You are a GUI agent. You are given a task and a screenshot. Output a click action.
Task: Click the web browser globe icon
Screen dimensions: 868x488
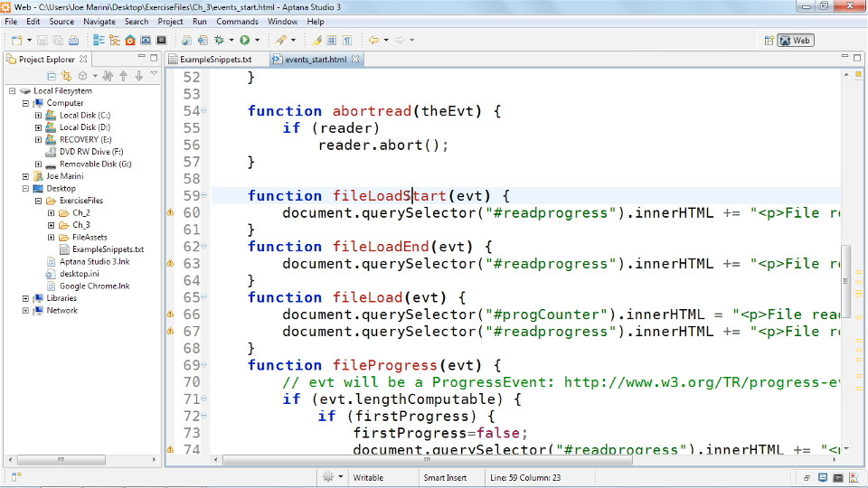186,41
